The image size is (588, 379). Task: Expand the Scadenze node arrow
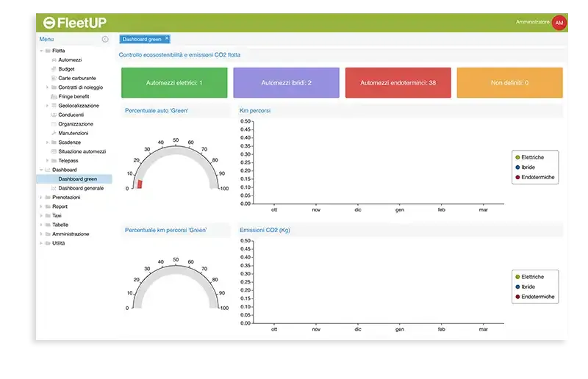47,142
